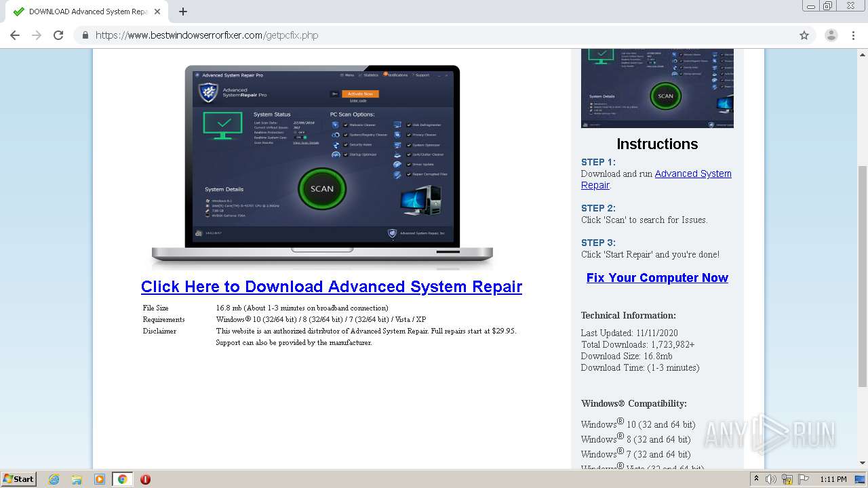Close the DOWNLOAD Advanced System Repair tab
Image resolution: width=868 pixels, height=488 pixels.
tap(157, 12)
